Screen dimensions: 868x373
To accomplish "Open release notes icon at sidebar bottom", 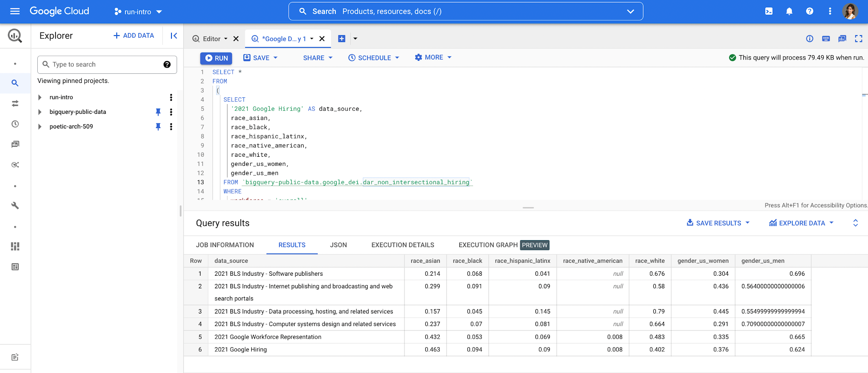I will [x=15, y=357].
